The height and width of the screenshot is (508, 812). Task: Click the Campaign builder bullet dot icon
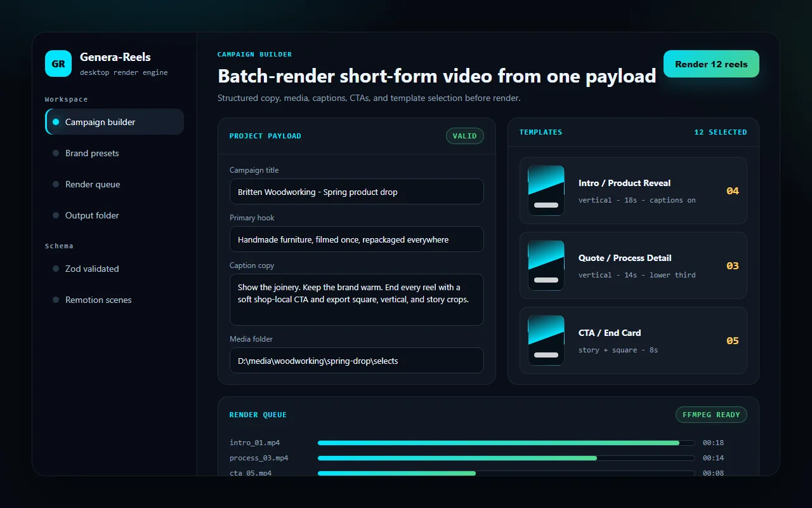pyautogui.click(x=56, y=122)
